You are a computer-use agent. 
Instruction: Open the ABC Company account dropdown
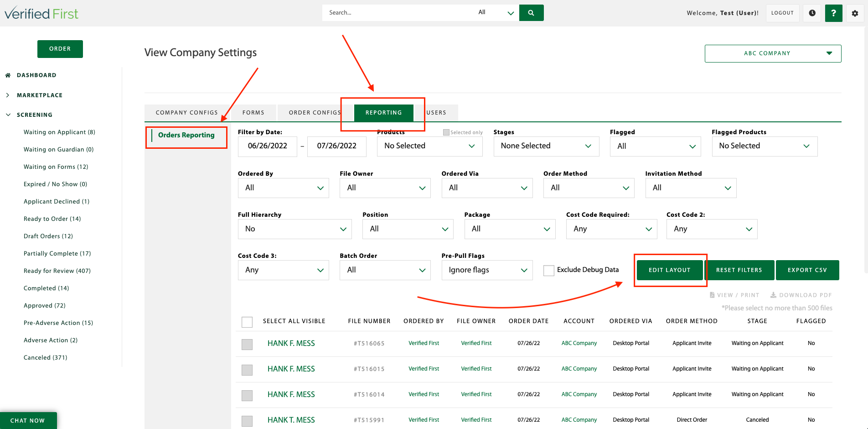773,53
